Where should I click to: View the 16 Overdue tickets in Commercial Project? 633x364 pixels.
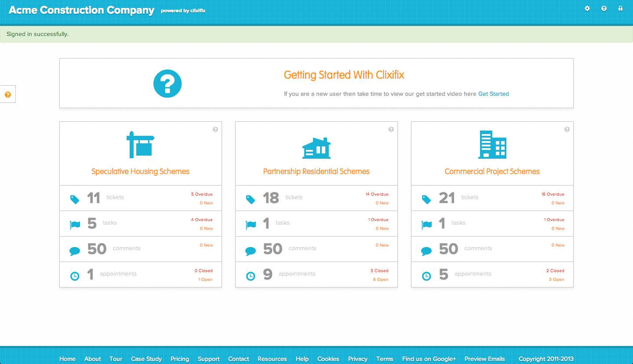[x=553, y=194]
